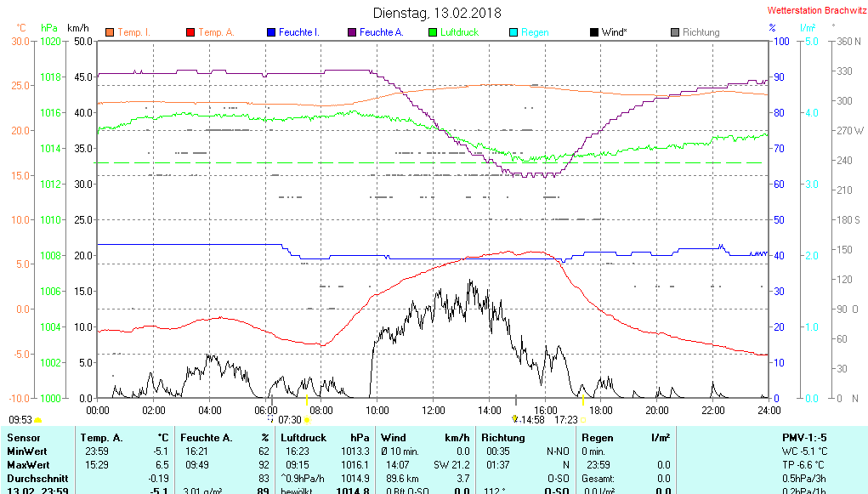Click the Dienstag, 13.02.2018 chart title
This screenshot has height=494, width=868.
437,13
